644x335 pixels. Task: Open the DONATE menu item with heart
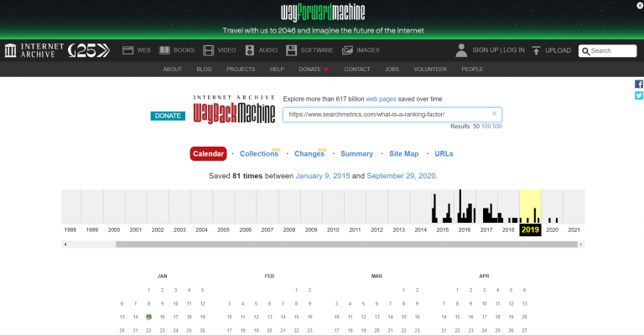point(314,70)
